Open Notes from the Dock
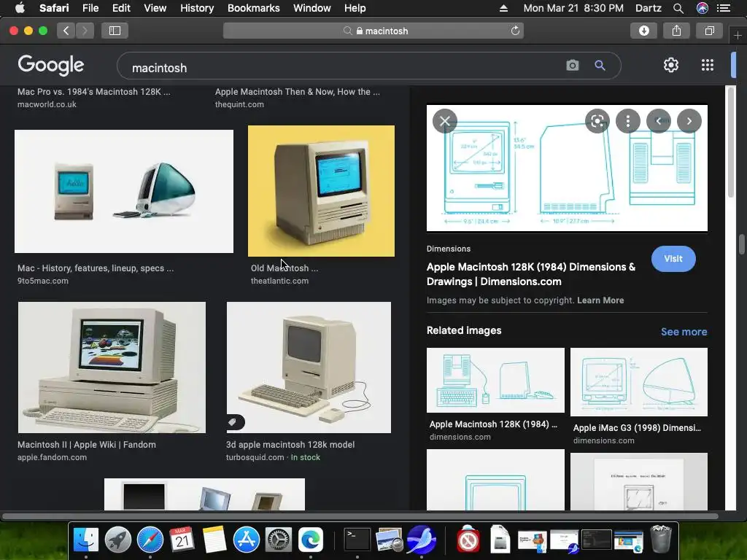The height and width of the screenshot is (560, 747). click(x=214, y=540)
